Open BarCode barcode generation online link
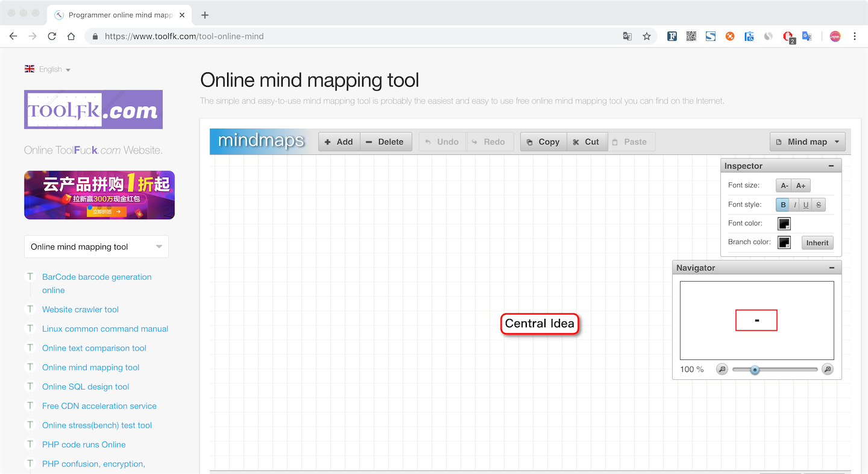This screenshot has width=868, height=474. (x=97, y=283)
